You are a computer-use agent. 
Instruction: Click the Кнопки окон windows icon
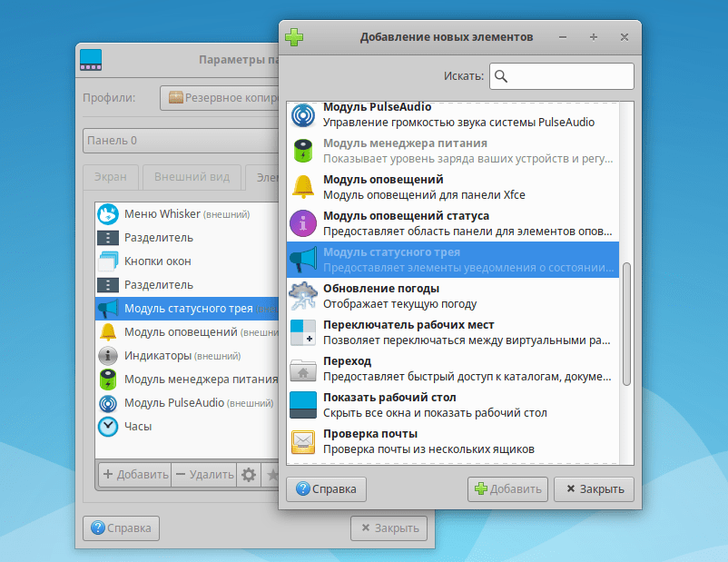click(108, 261)
